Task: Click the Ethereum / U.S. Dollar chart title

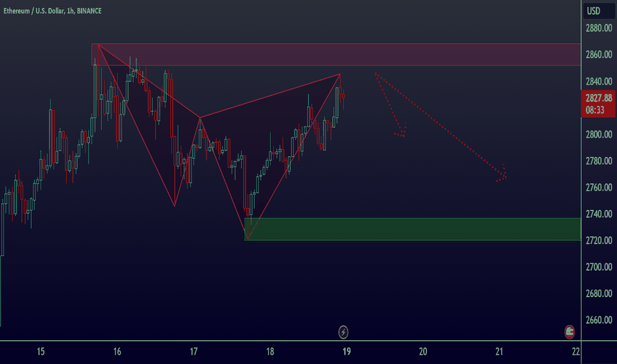Action: pos(52,11)
